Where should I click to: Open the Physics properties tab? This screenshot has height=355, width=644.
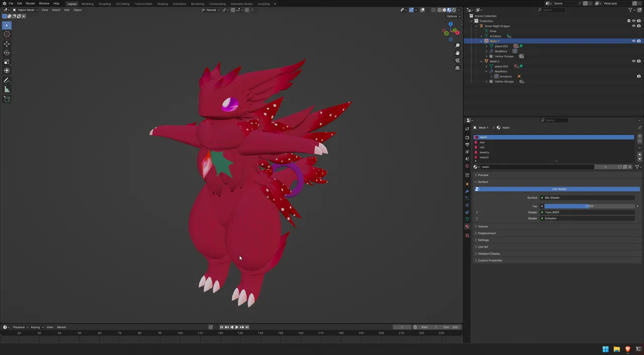coord(467,205)
